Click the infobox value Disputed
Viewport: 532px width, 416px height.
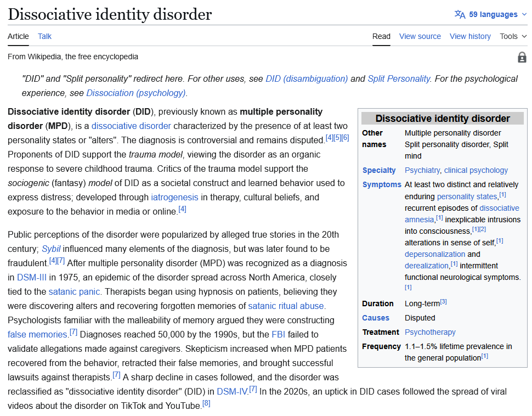tap(420, 318)
